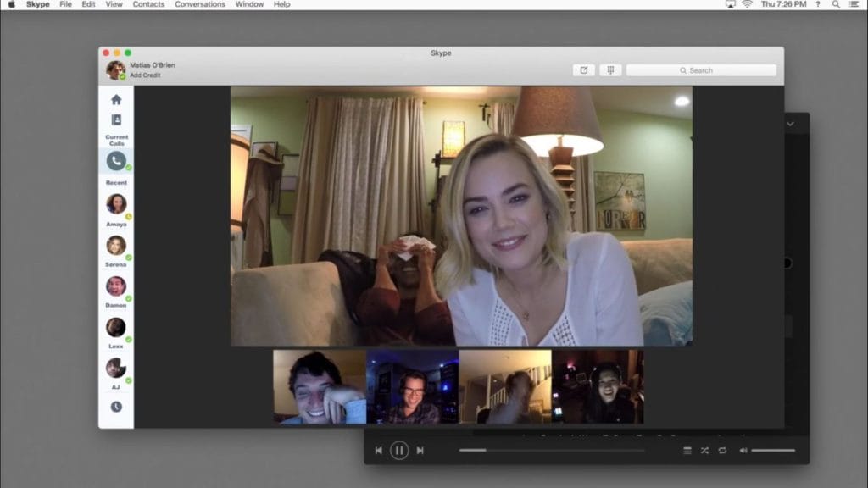Click the Skip Forward button in player
The height and width of the screenshot is (488, 868).
(419, 451)
